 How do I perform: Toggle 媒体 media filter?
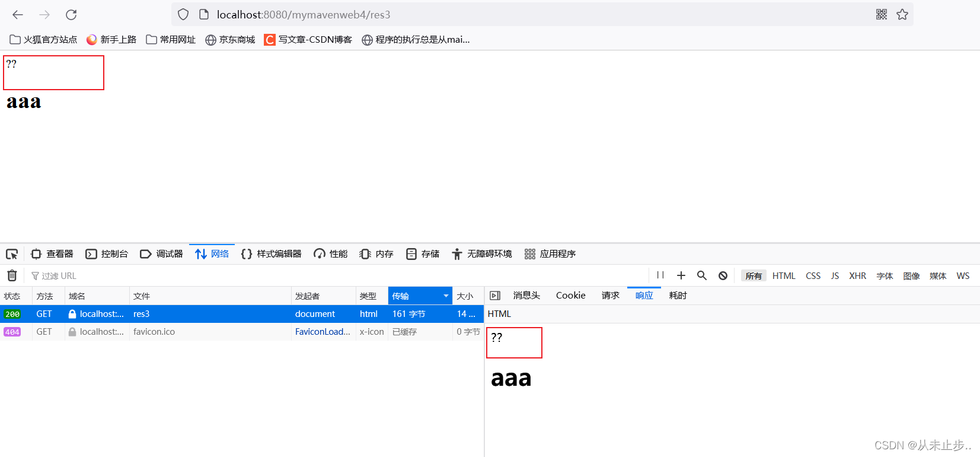tap(938, 276)
